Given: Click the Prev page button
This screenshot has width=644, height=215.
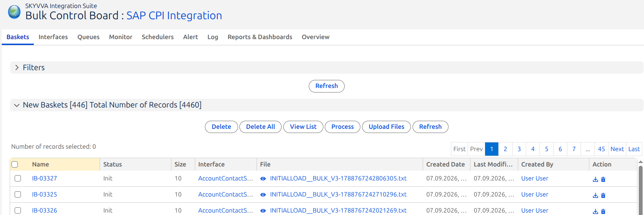Looking at the screenshot, I should coord(476,149).
